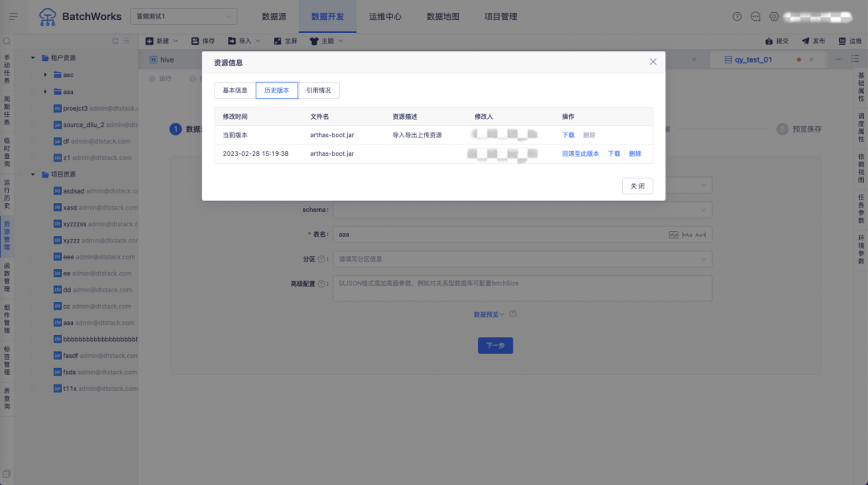
Task: Expand the aec folder in resource tree
Action: 46,75
